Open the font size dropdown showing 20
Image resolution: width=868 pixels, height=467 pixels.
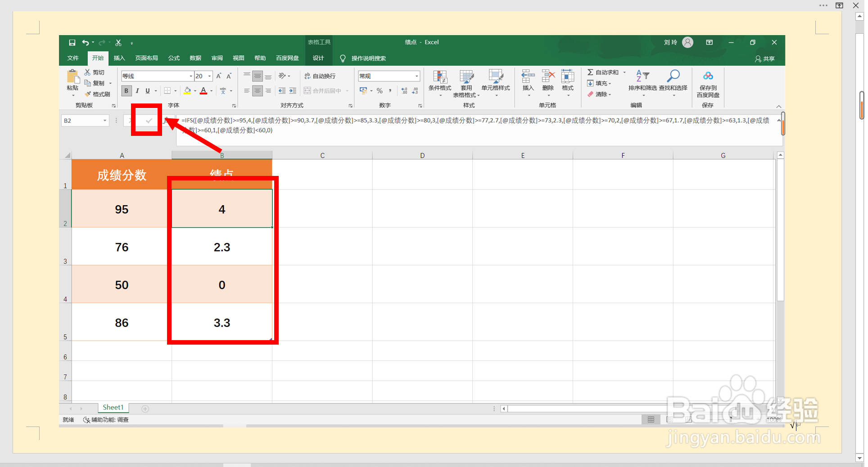[x=209, y=76]
